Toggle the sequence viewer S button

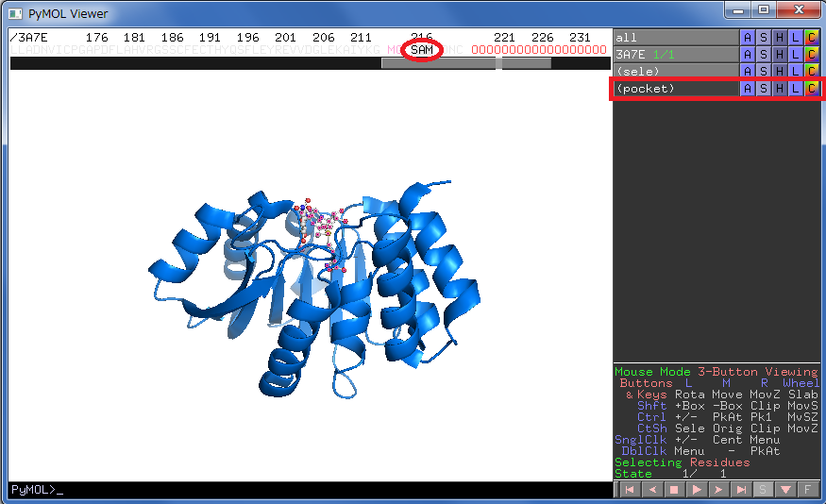pyautogui.click(x=764, y=490)
